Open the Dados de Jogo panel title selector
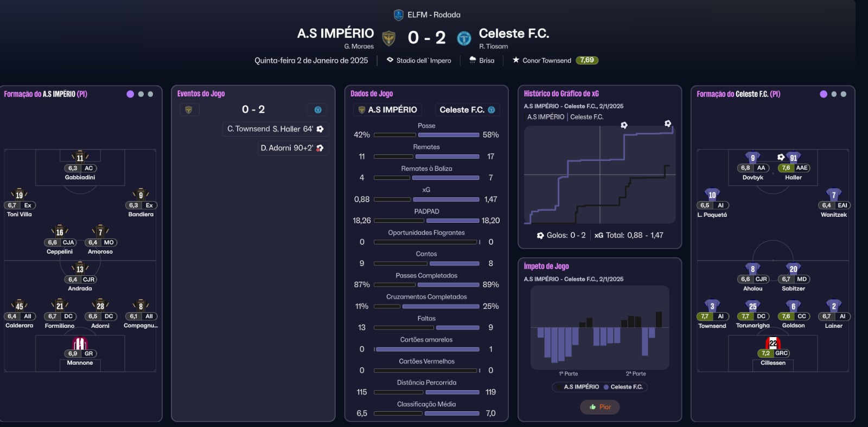 point(372,94)
